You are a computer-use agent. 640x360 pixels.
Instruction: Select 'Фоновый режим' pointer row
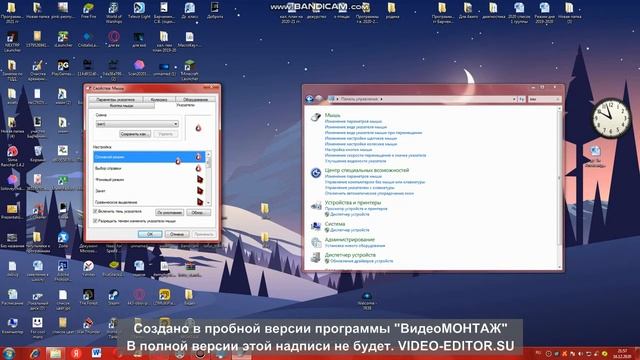click(x=149, y=180)
